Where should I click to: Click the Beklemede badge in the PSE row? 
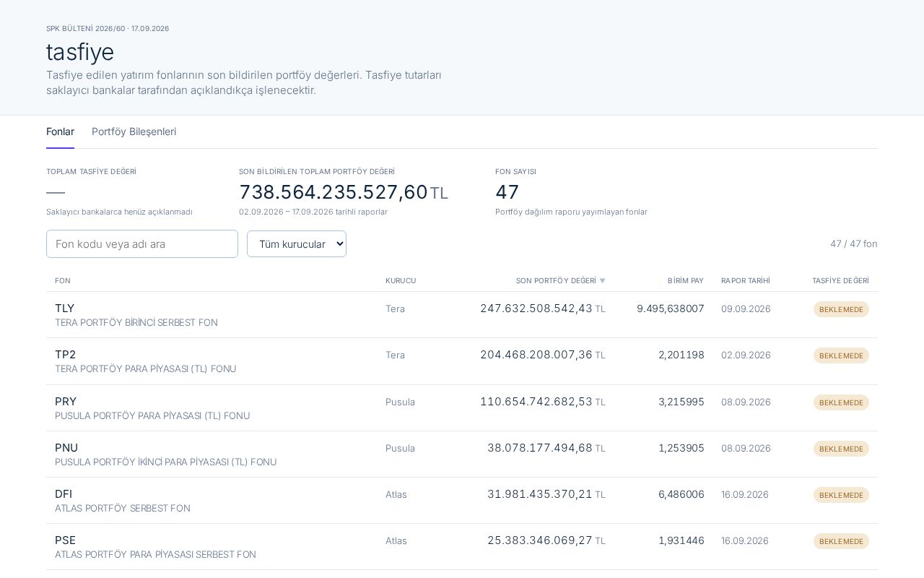click(x=841, y=541)
